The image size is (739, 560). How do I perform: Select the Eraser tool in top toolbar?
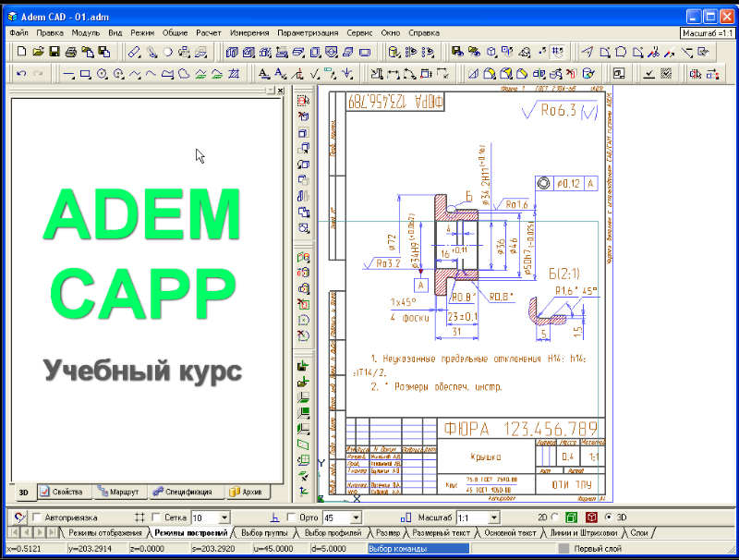pos(135,52)
